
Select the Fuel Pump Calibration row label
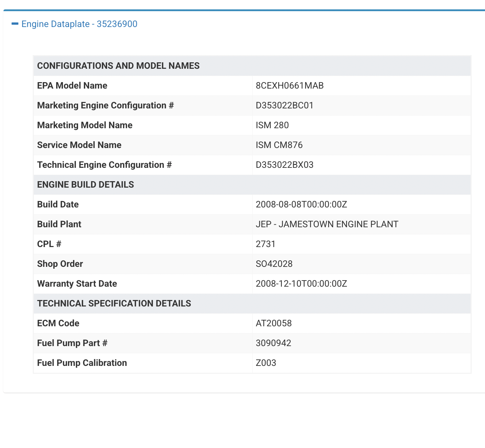pyautogui.click(x=82, y=363)
